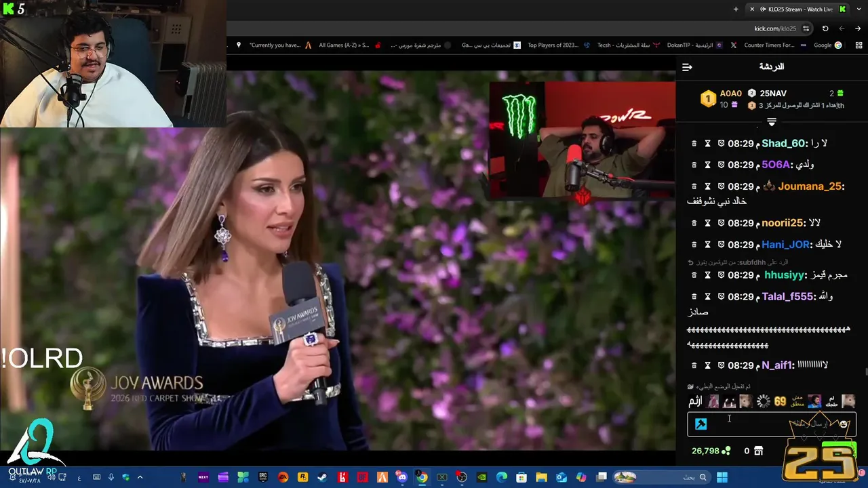This screenshot has width=868, height=488.
Task: Ban user Shad_60 with ban icon
Action: click(x=721, y=144)
